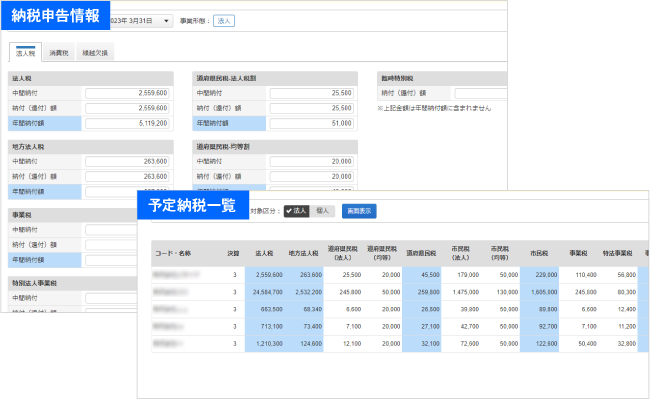The image size is (650, 400).
Task: Click the 事業税 column header in the list
Action: click(x=578, y=253)
